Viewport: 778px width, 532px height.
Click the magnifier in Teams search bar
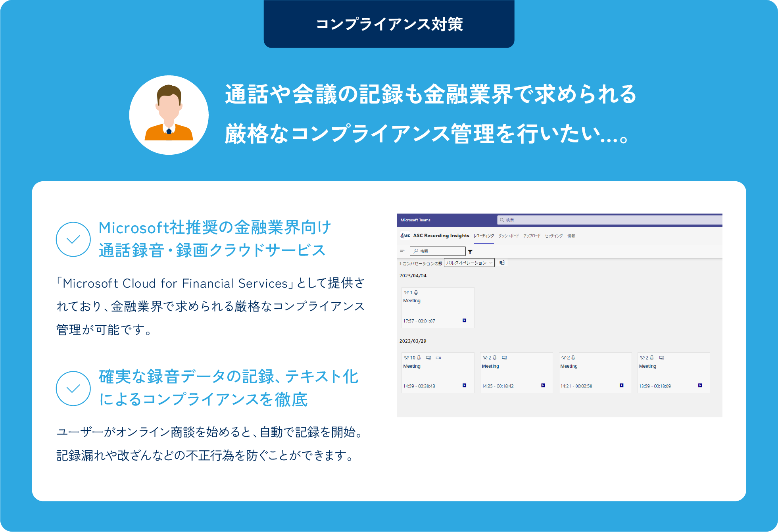[x=502, y=220]
